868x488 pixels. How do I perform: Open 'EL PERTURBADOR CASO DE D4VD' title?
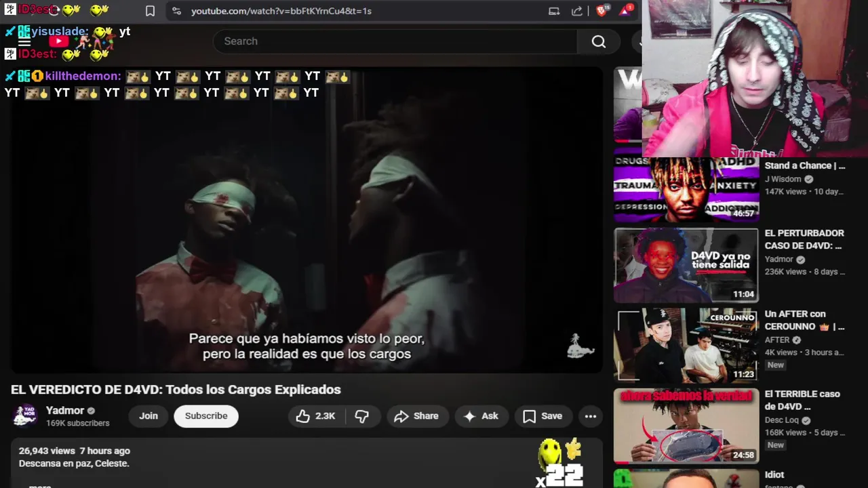804,239
